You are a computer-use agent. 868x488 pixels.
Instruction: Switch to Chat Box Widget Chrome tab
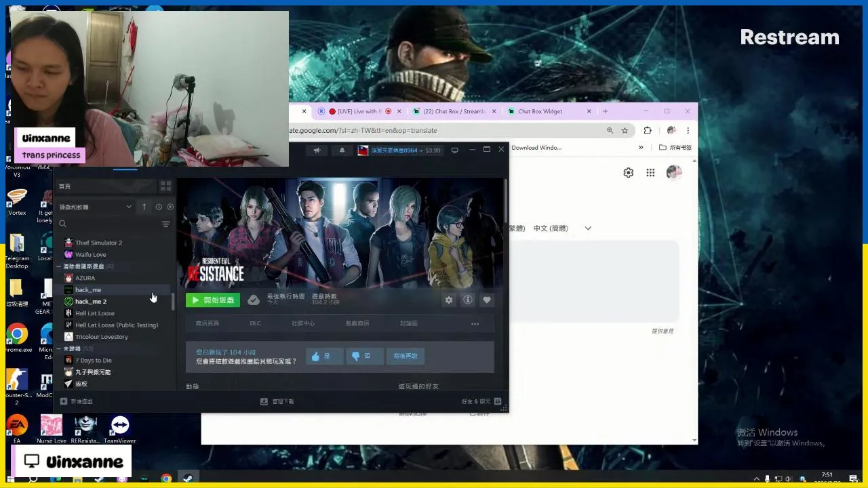pos(550,111)
